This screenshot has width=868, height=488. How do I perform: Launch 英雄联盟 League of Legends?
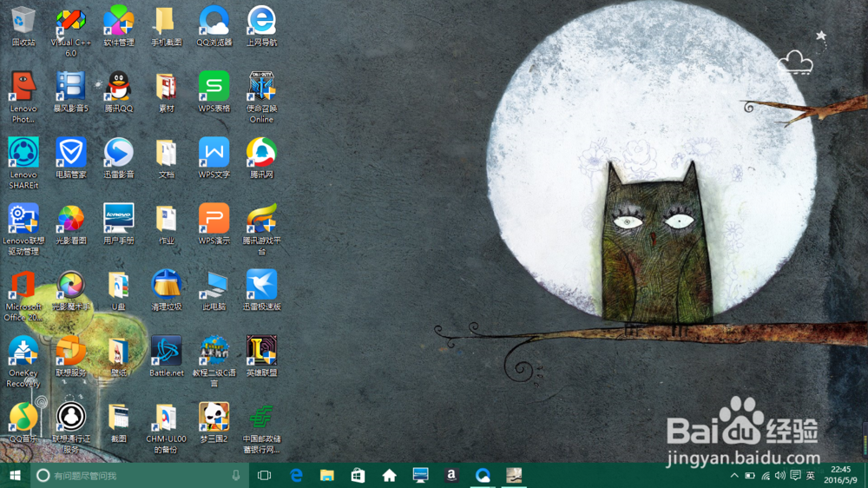click(261, 356)
